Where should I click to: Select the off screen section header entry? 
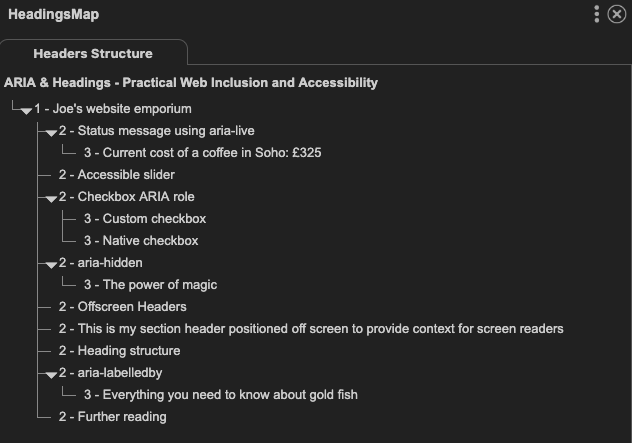(311, 329)
